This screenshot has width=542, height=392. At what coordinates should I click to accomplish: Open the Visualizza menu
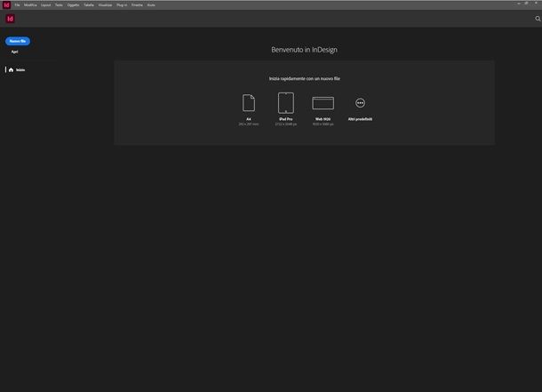(x=105, y=4)
